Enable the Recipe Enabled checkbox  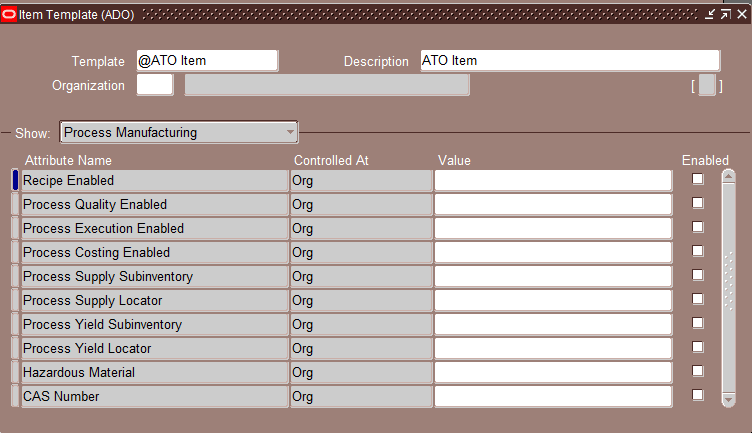(x=697, y=179)
